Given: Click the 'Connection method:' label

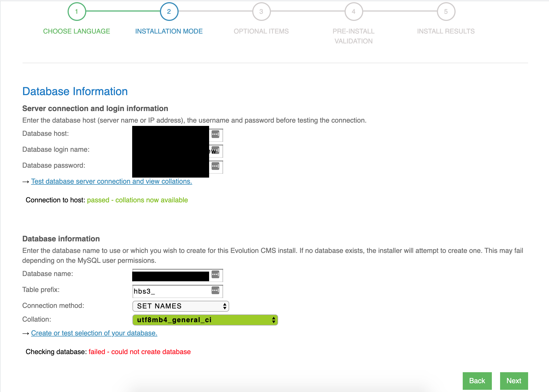Looking at the screenshot, I should 53,306.
